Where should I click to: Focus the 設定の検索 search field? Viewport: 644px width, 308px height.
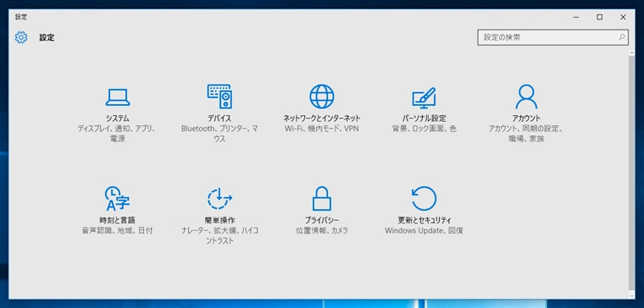[x=552, y=37]
